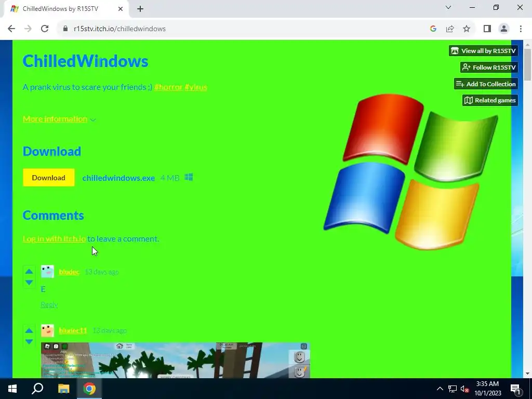
Task: Open a new browser tab
Action: click(140, 9)
